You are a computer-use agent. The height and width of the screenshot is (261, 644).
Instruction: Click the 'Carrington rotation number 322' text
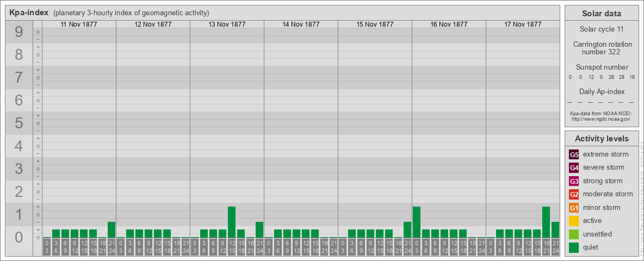(x=602, y=48)
